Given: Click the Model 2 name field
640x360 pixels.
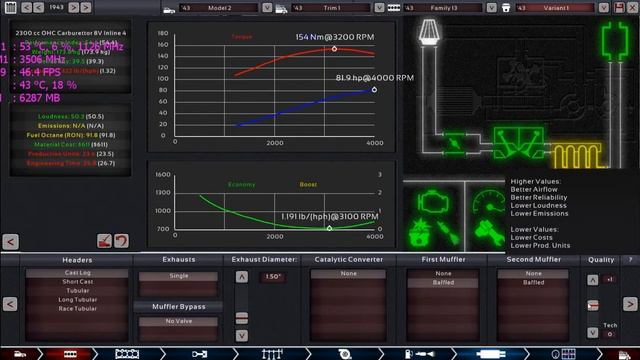Looking at the screenshot, I should point(219,8).
